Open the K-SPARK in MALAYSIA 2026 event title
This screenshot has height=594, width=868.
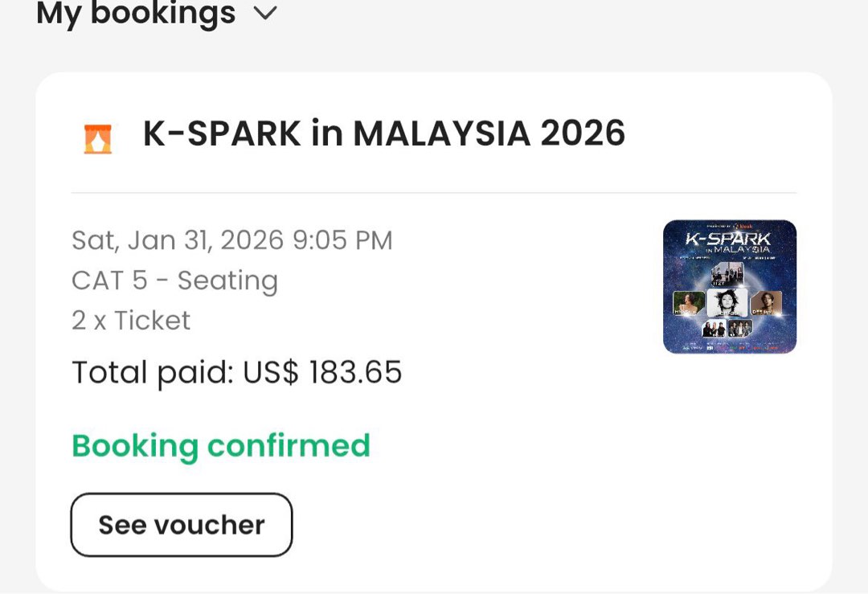pos(383,133)
